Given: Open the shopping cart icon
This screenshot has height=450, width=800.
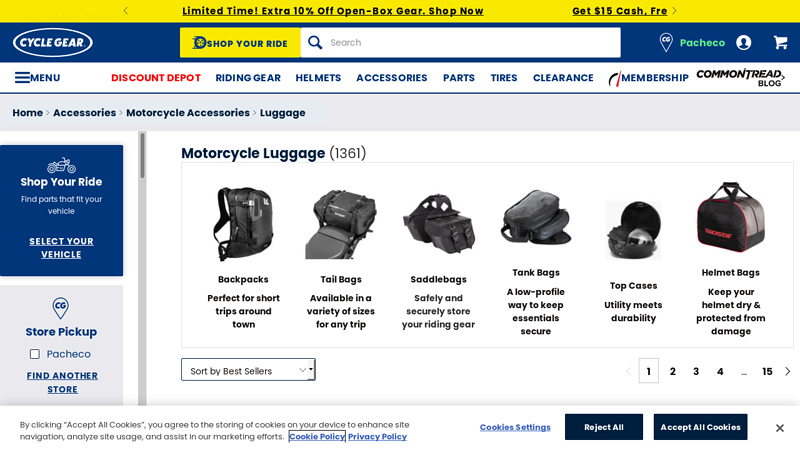Looking at the screenshot, I should [x=780, y=42].
